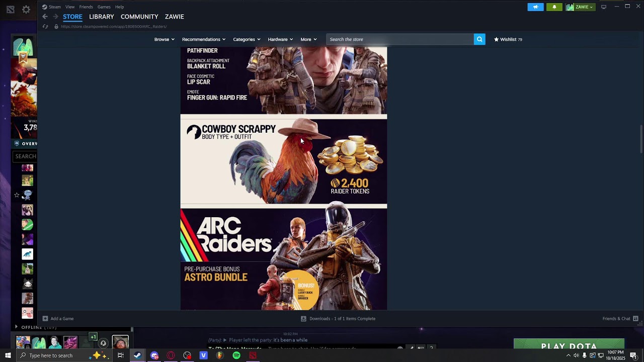The height and width of the screenshot is (362, 644).
Task: Click the Big Picture mode monitor icon
Action: coord(604,7)
